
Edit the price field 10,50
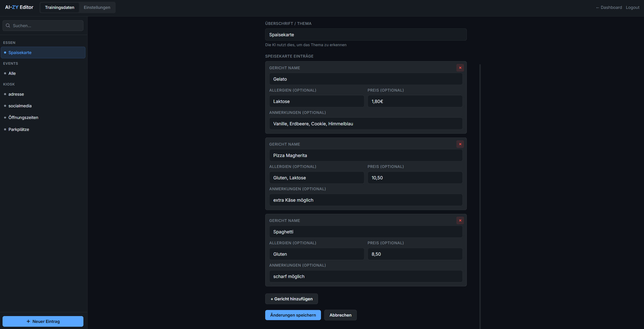click(415, 178)
